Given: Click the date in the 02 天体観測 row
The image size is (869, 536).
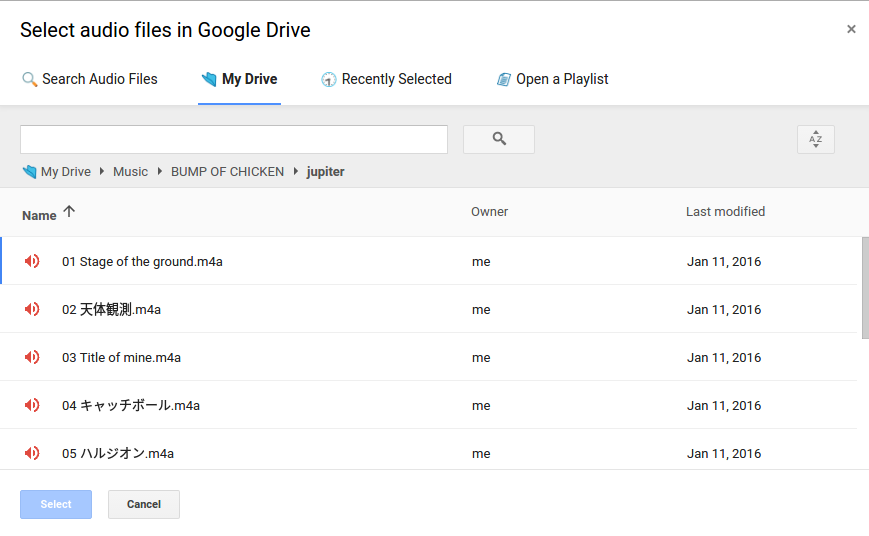Looking at the screenshot, I should tap(724, 310).
